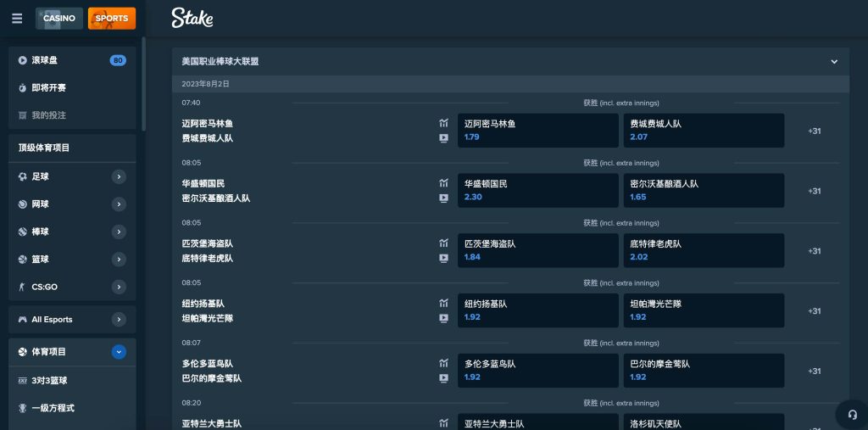Click the All Esports gamepad icon
Viewport: 868px width, 430px height.
22,319
